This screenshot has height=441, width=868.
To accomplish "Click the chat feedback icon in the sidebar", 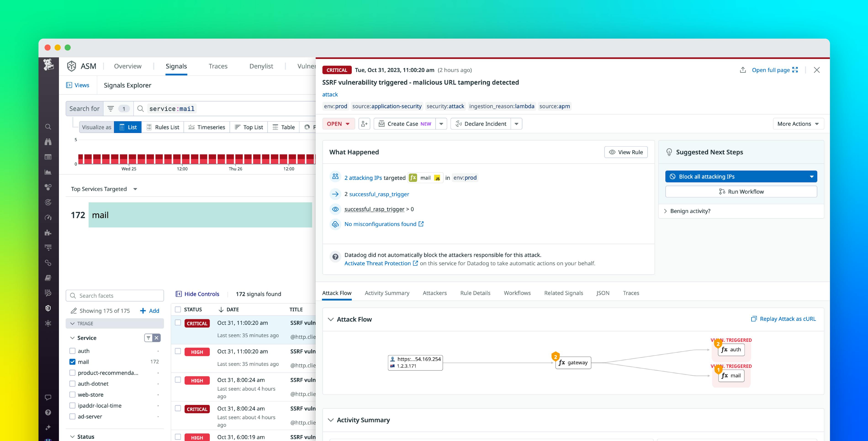I will click(x=48, y=397).
